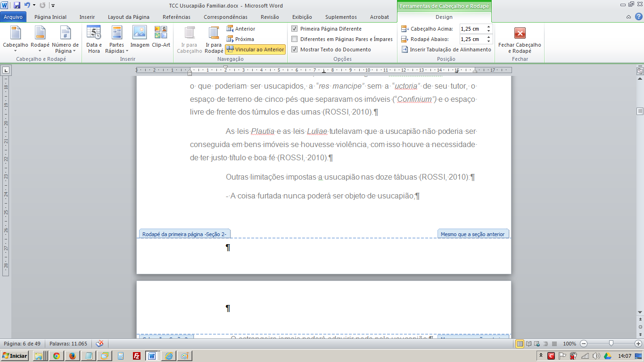Screen dimensions: 644x362
Task: Click the proofing errors status icon
Action: [100, 344]
